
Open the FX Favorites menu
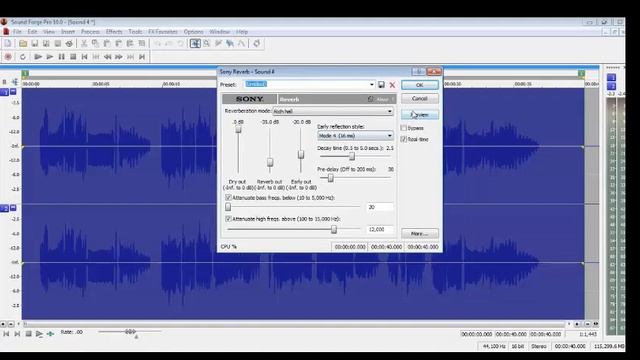pos(162,31)
